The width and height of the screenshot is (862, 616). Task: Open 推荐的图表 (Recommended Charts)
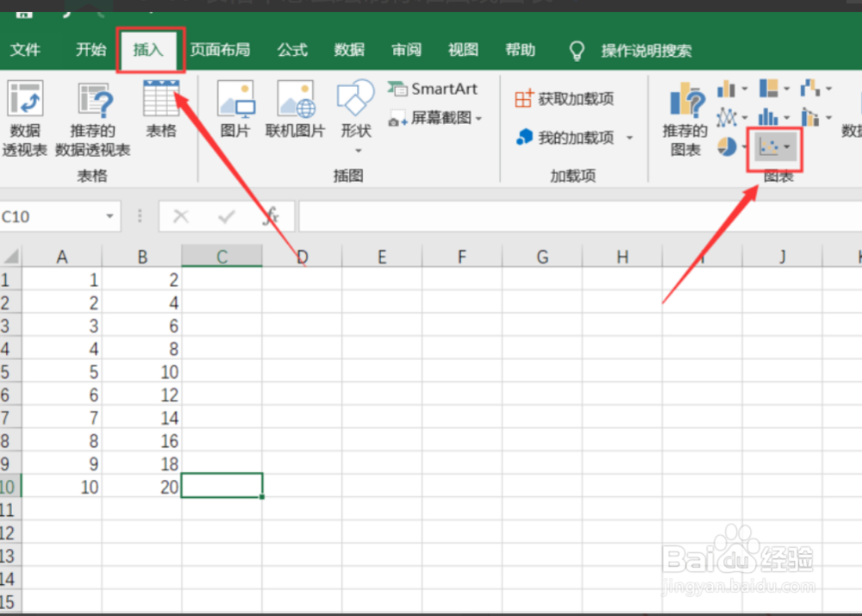click(x=684, y=121)
